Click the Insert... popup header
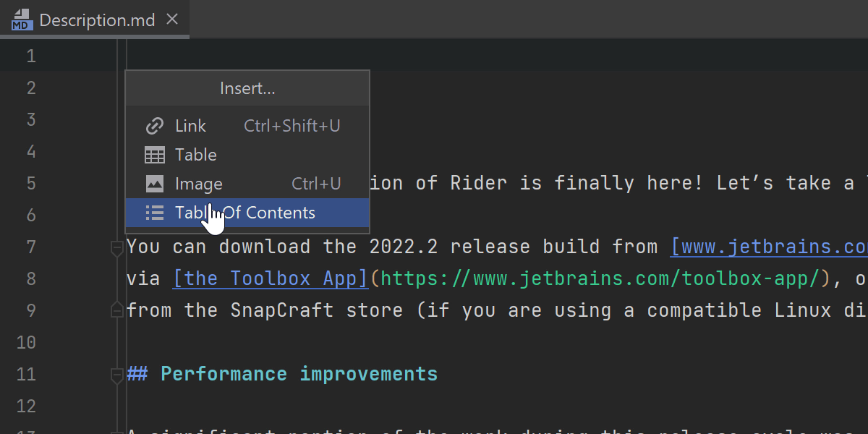This screenshot has width=868, height=434. click(247, 88)
